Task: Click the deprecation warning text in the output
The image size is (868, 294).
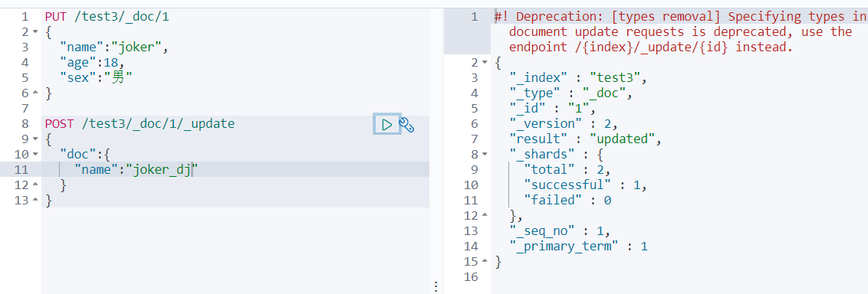Action: [680, 32]
